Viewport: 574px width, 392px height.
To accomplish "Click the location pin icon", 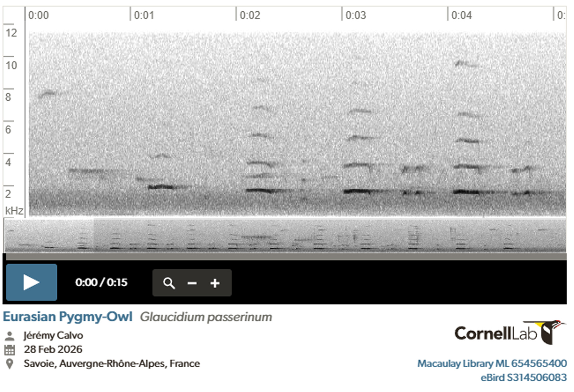I will (10, 364).
